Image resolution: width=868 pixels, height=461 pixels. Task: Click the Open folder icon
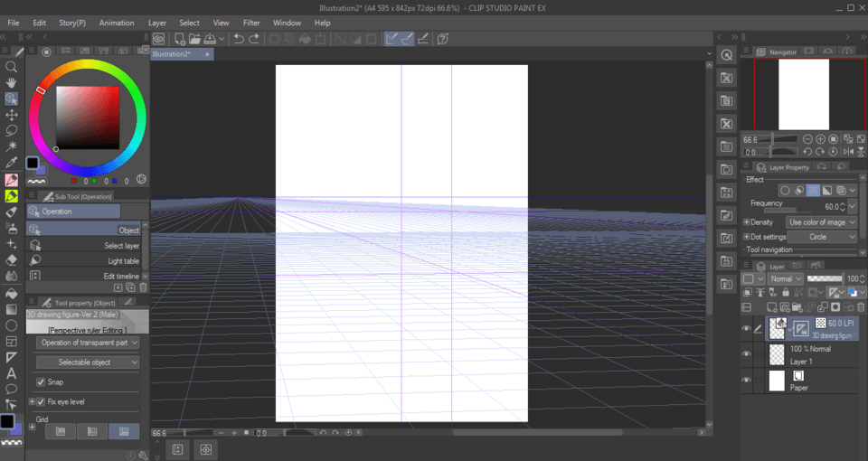pyautogui.click(x=194, y=39)
